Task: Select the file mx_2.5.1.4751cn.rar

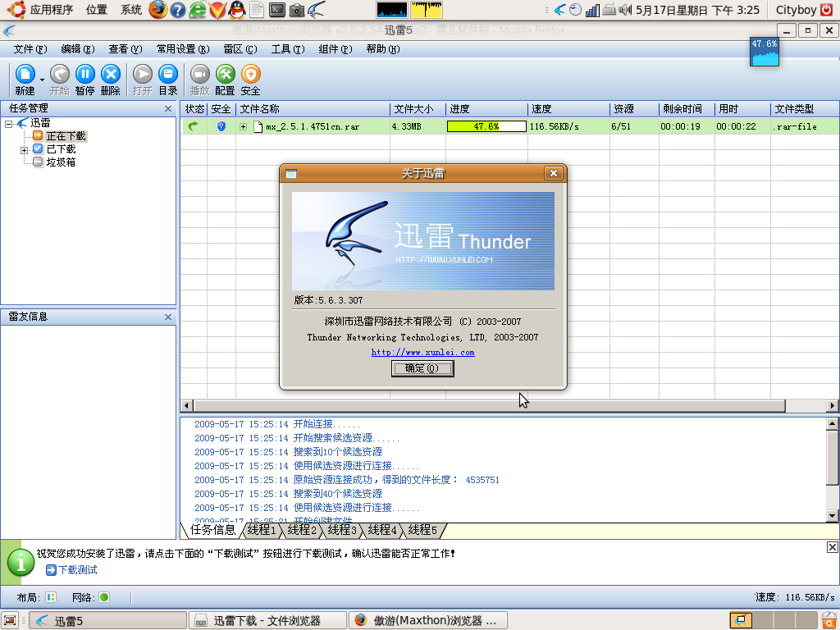Action: (313, 127)
